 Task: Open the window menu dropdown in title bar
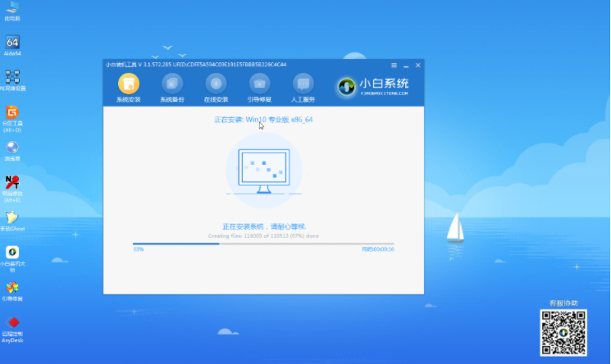[394, 64]
